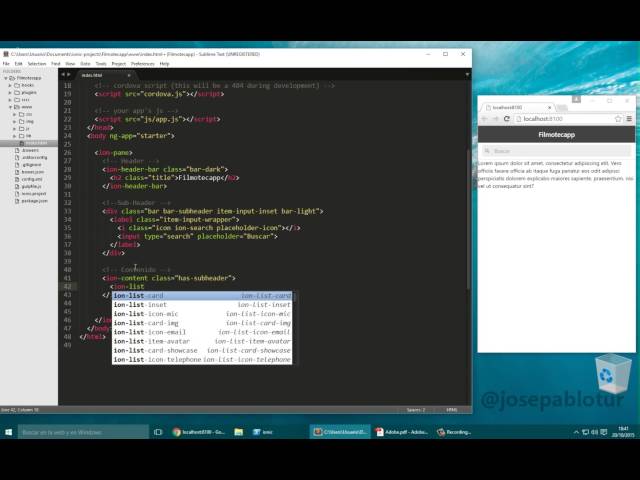640x480 pixels.
Task: Choose the ion-list-inset autocomplete suggestion
Action: coord(202,305)
